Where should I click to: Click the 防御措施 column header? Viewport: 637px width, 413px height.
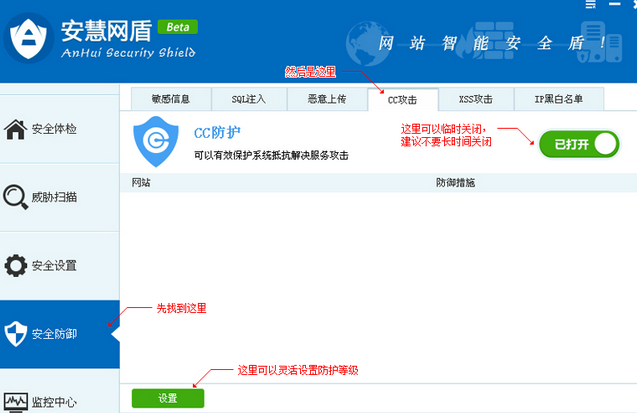point(455,183)
